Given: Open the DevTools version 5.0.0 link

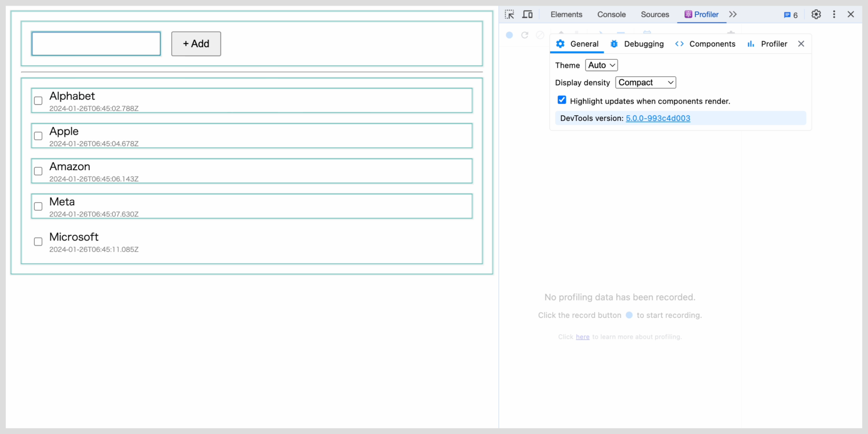Looking at the screenshot, I should (657, 118).
